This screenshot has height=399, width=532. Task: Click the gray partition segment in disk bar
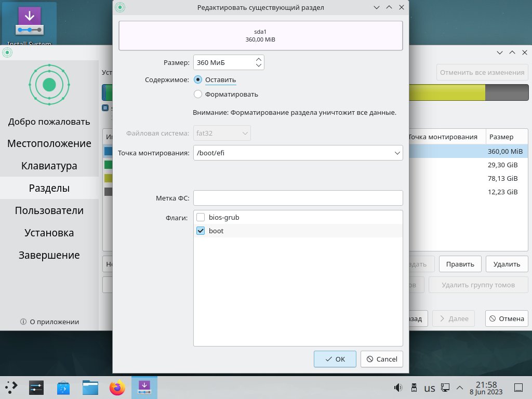(x=507, y=92)
